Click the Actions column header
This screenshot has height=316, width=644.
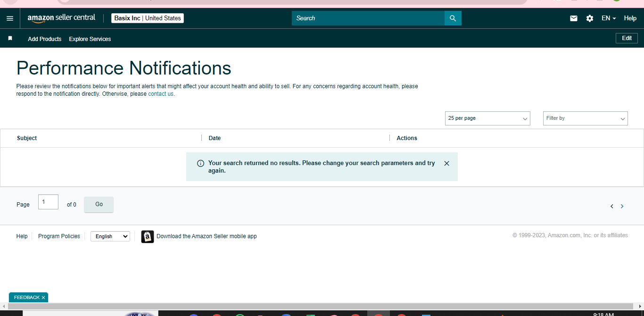coord(407,138)
